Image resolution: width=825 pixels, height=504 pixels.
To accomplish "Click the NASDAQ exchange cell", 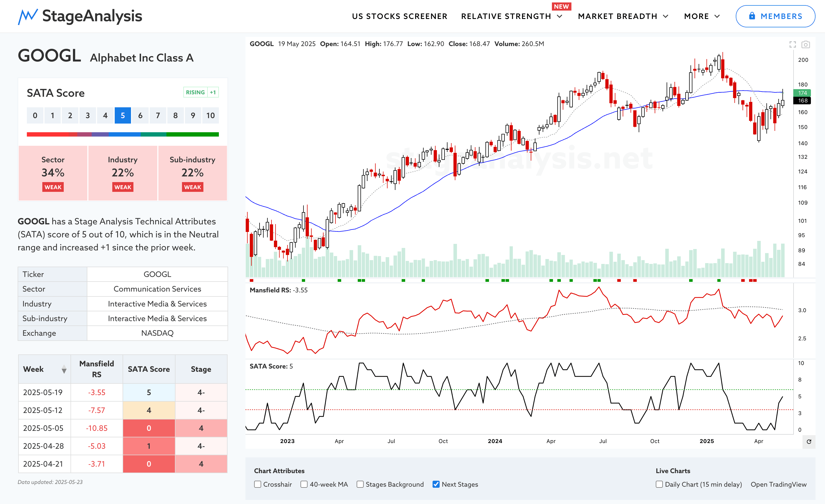I will [x=157, y=333].
